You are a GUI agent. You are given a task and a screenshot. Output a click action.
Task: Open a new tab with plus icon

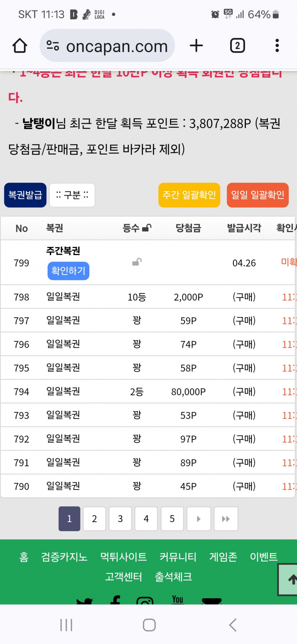click(x=196, y=46)
